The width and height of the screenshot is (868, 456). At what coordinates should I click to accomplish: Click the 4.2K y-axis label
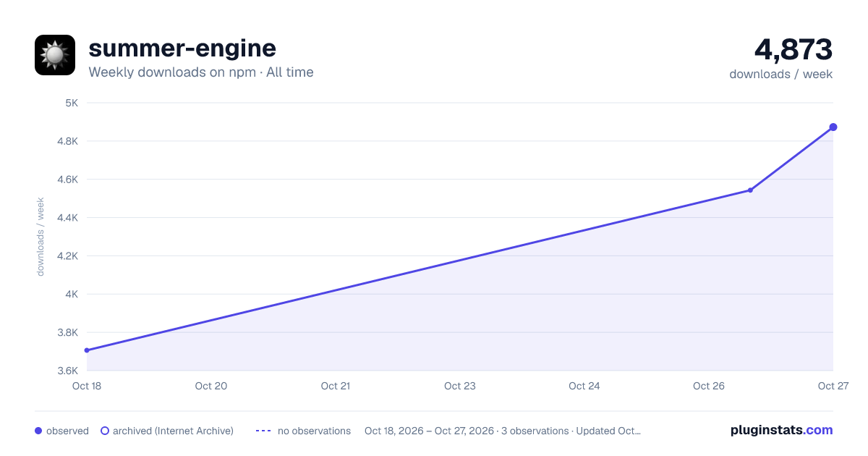point(67,256)
